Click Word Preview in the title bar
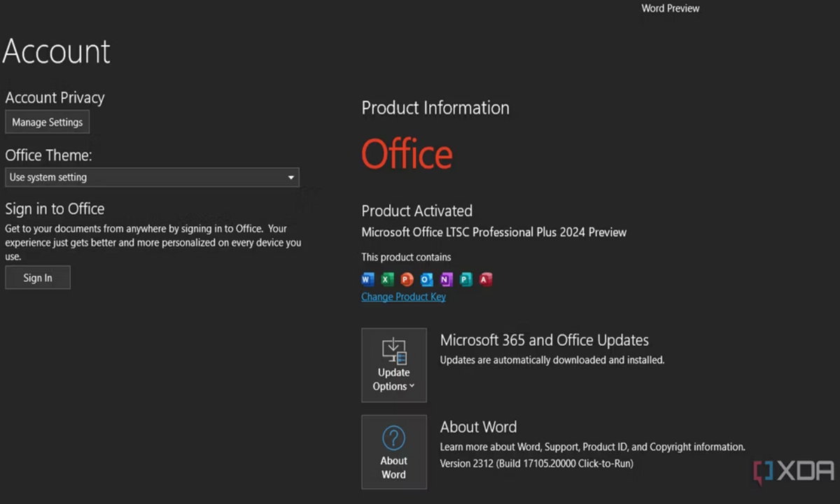The width and height of the screenshot is (840, 504). click(670, 8)
